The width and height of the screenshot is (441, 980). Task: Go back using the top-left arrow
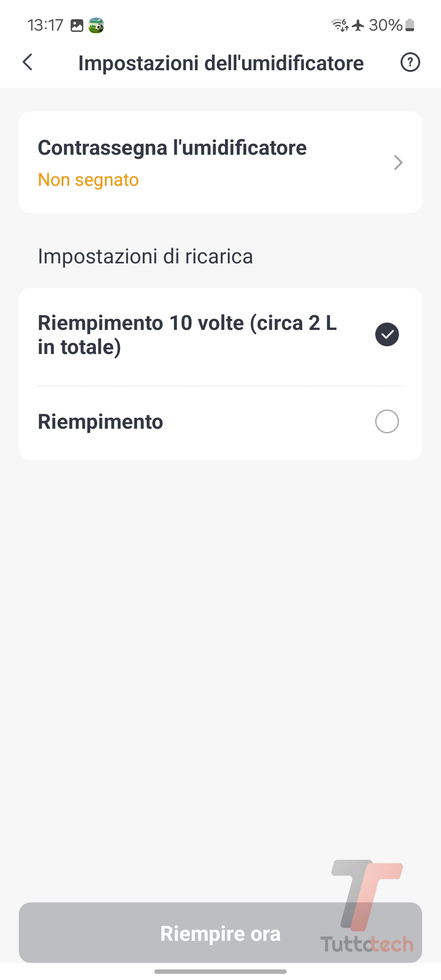tap(28, 62)
